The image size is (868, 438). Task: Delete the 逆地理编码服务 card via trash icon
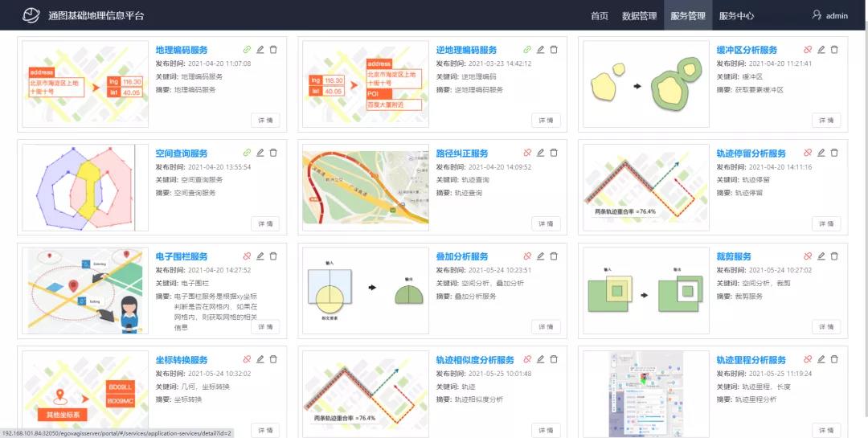click(553, 50)
